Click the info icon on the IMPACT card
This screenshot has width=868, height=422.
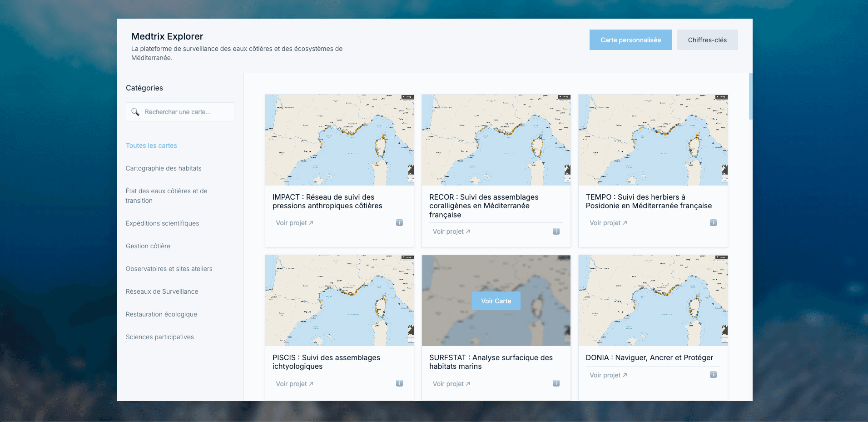pos(399,223)
